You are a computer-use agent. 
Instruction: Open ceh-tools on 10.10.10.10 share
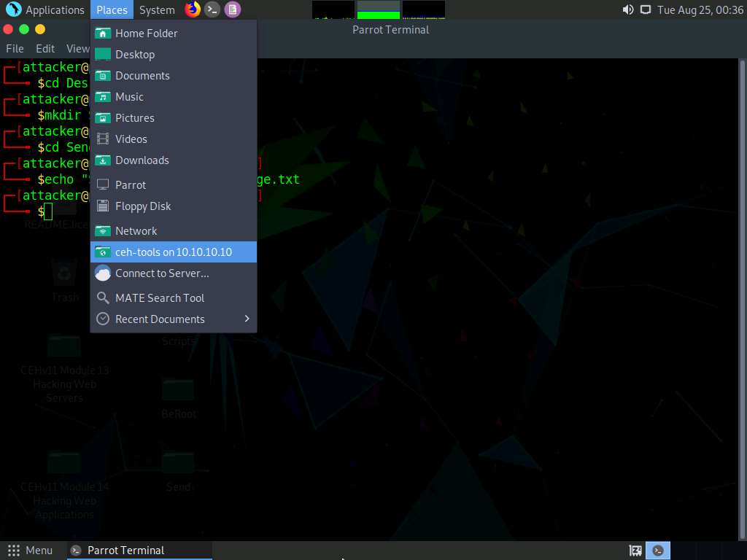[x=174, y=252]
